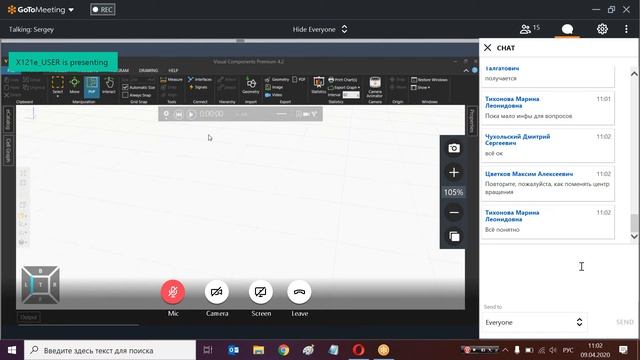
Task: Open the Camera Animator tool
Action: pyautogui.click(x=375, y=87)
